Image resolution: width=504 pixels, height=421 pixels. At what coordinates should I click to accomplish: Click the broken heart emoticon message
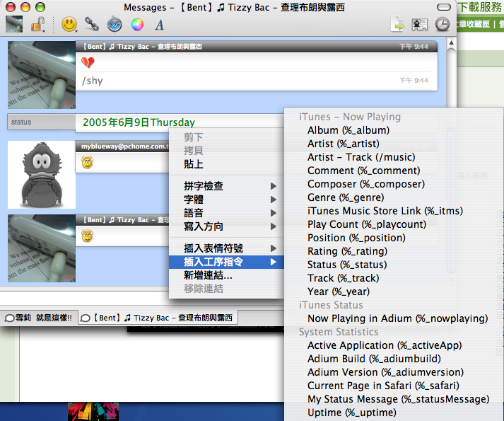(x=88, y=62)
